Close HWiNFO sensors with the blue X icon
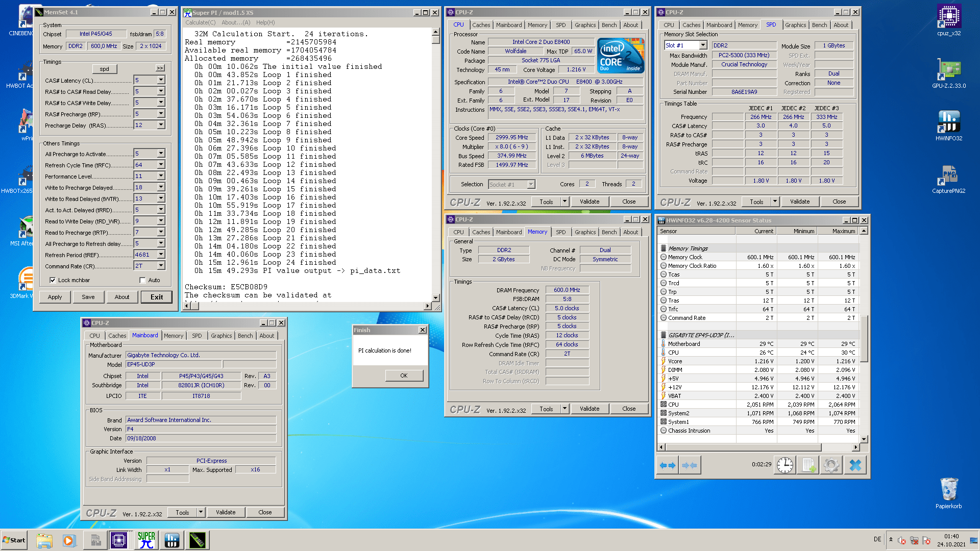Viewport: 980px width, 551px height. click(855, 465)
